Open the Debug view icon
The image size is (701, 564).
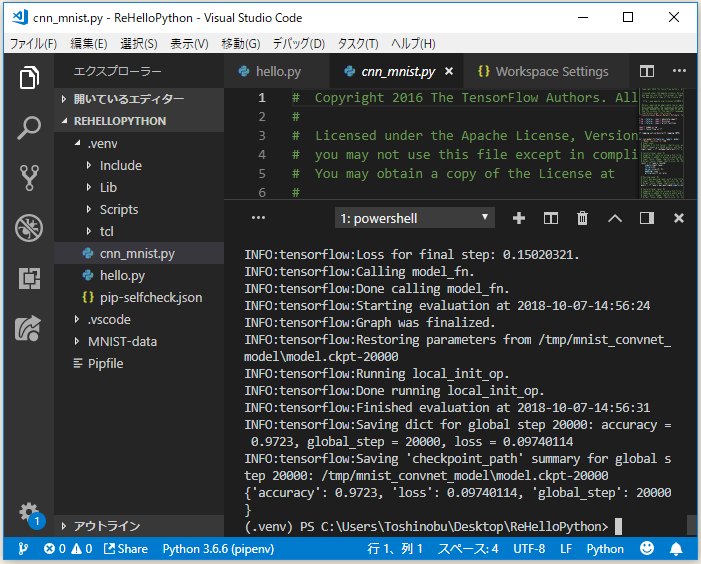(29, 228)
